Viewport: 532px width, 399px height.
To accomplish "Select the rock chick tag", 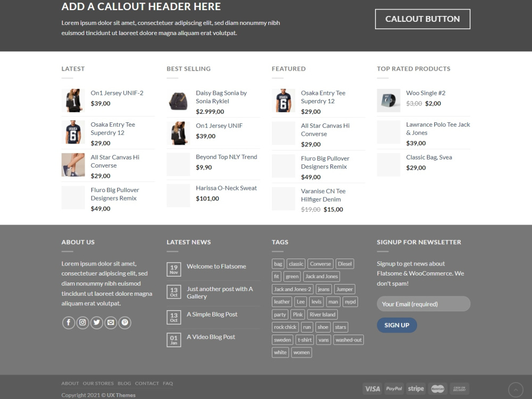I will pyautogui.click(x=285, y=327).
